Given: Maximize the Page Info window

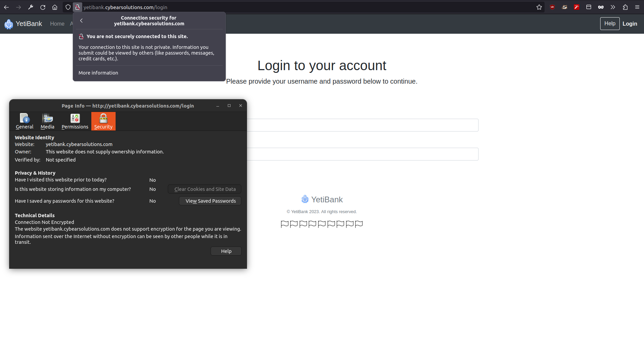Looking at the screenshot, I should 229,106.
